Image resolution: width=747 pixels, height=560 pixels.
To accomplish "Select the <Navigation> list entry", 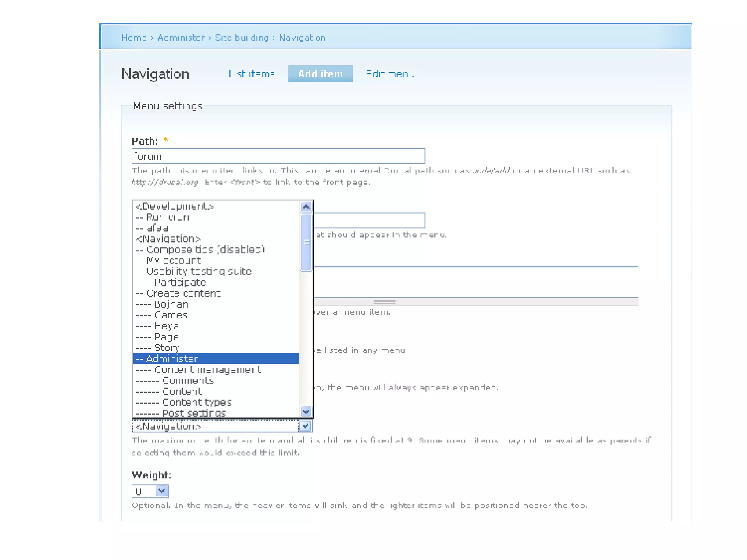I will (168, 239).
